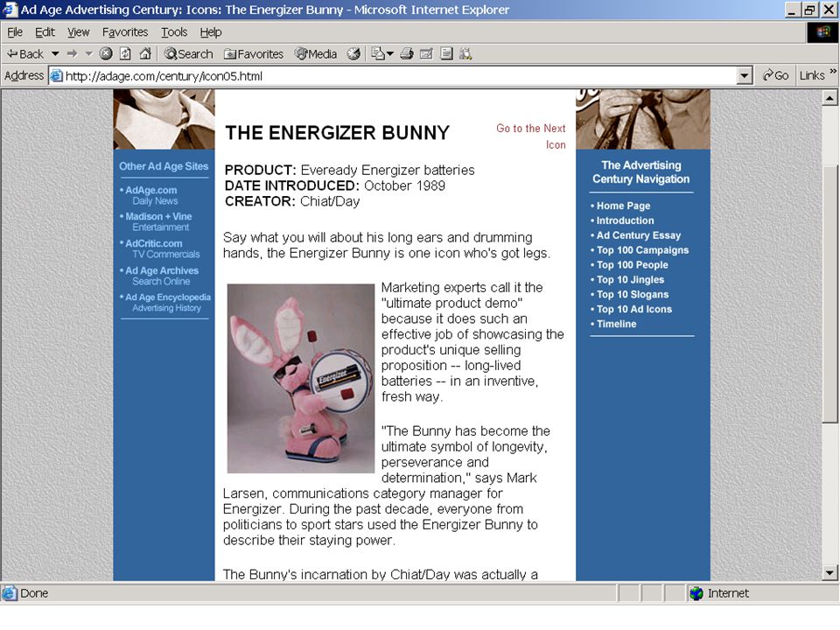
Task: Click THE ENERGIZER BUNNY heading
Action: click(x=337, y=133)
